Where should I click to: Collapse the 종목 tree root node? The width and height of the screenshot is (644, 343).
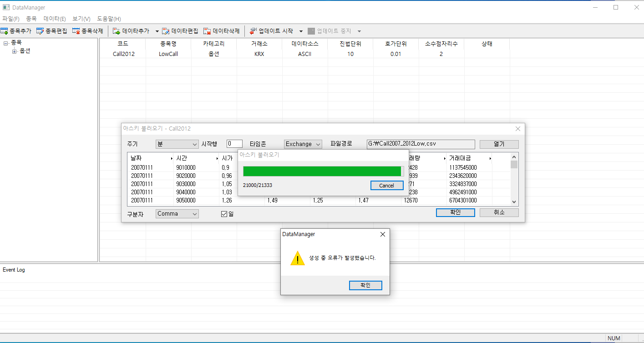click(6, 43)
